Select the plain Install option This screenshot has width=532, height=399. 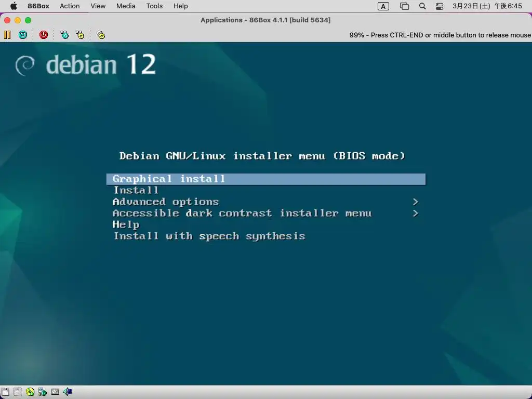pyautogui.click(x=136, y=190)
